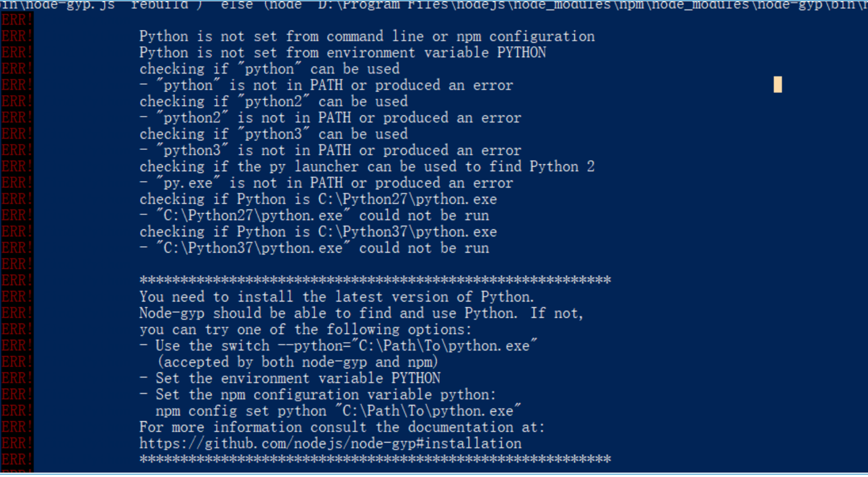Viewport: 868px width, 477px height.
Task: Click the 'python3' is not in PATH line
Action: pos(330,150)
